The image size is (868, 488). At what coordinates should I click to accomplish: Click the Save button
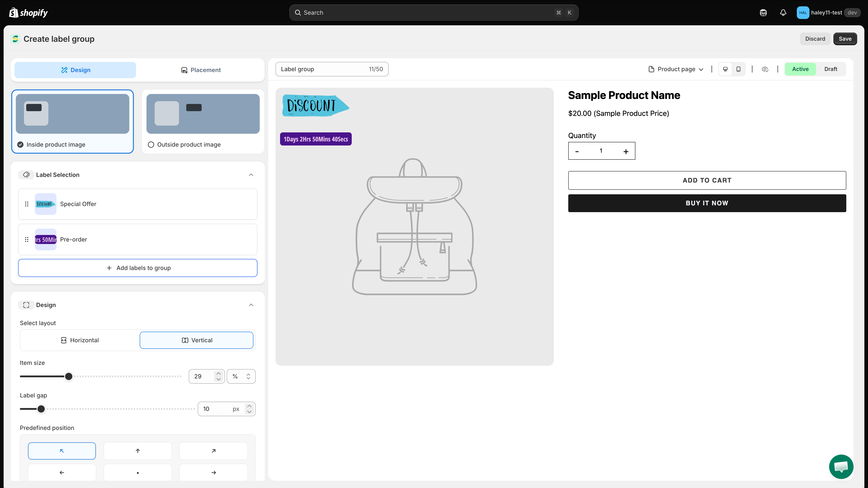click(x=845, y=39)
